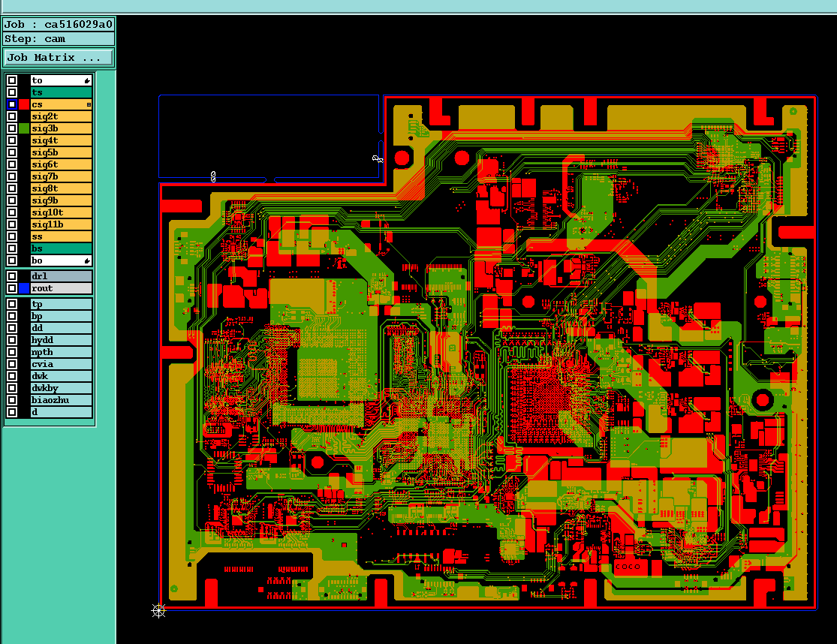Select the 'bp' layer name
837x644 pixels.
[x=62, y=317]
